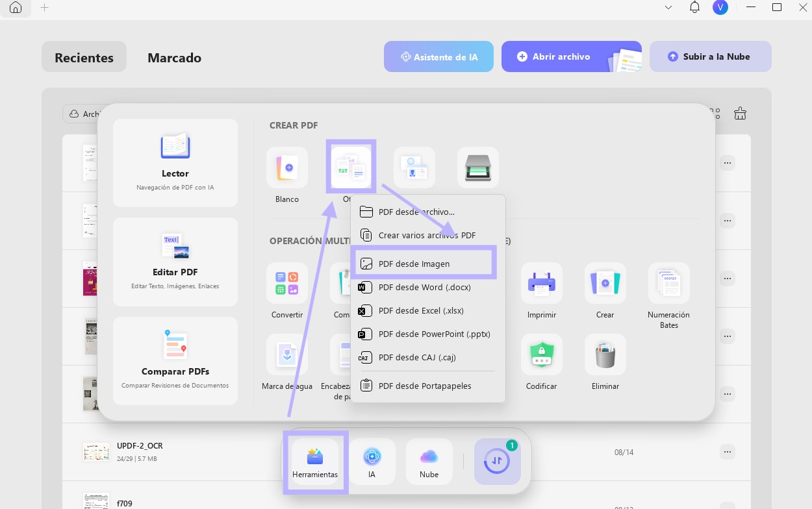Open the Marca de agua tool

click(x=287, y=354)
